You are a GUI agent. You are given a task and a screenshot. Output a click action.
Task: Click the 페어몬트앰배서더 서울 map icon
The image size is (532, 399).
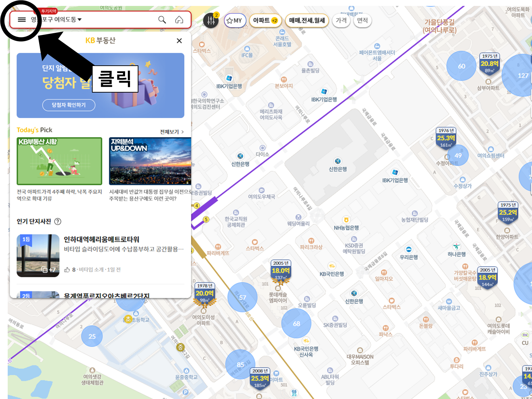point(377,46)
